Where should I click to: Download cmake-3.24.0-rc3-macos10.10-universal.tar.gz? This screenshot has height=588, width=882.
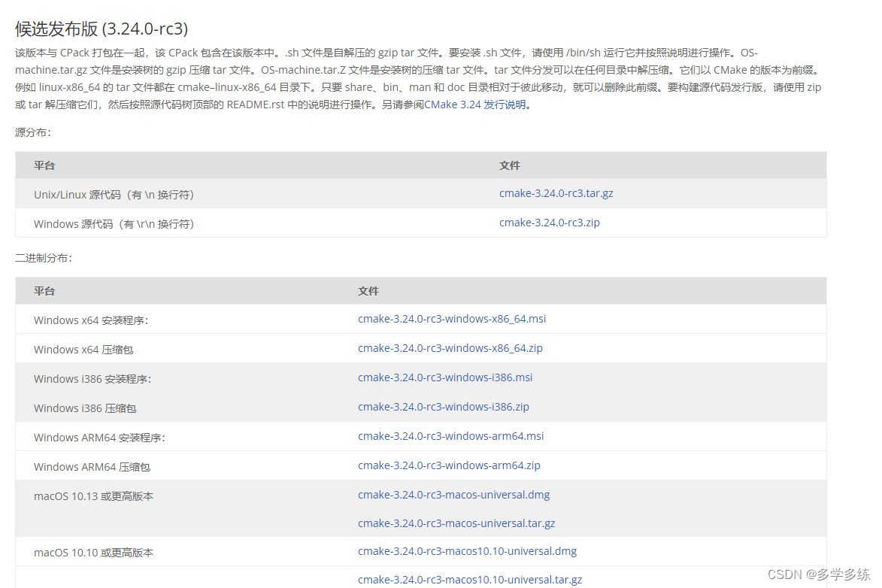[x=470, y=580]
